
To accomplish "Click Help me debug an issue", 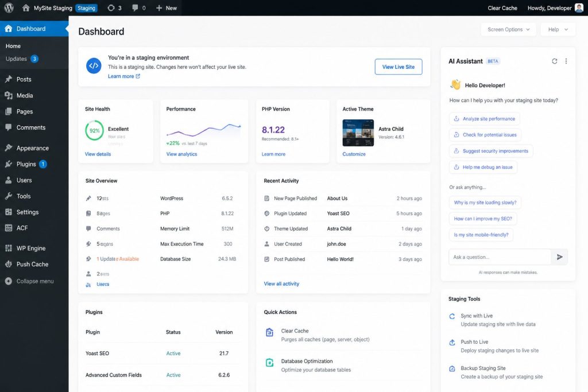I will coord(483,167).
